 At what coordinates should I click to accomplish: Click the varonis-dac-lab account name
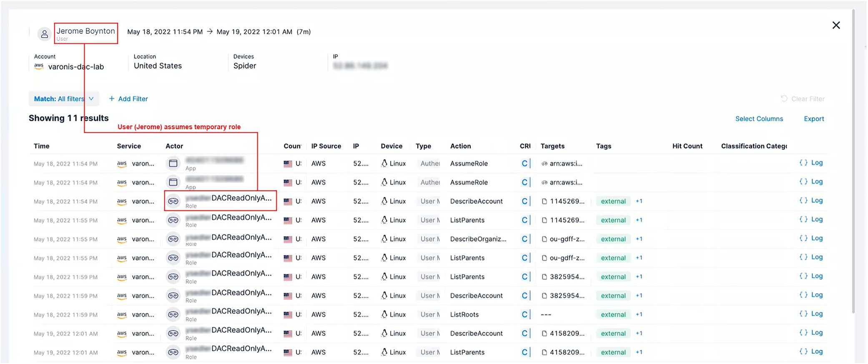tap(76, 67)
